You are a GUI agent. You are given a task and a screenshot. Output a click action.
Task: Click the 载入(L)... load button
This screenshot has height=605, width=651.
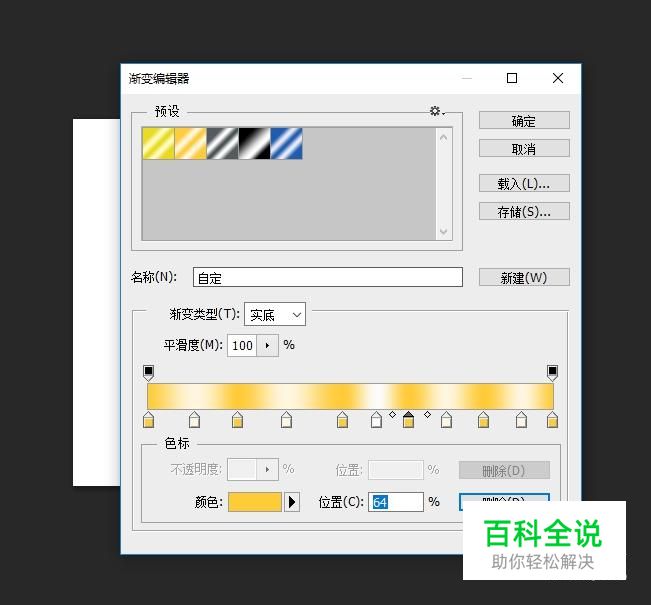click(524, 183)
